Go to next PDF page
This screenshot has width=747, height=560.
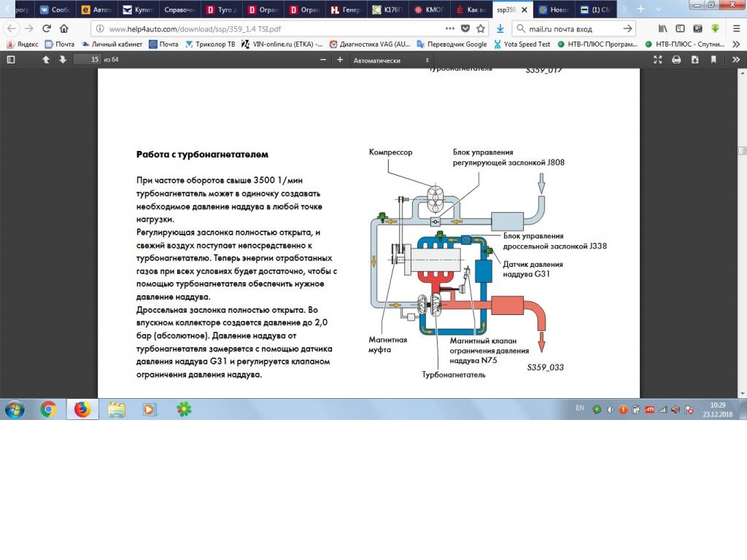pos(63,60)
